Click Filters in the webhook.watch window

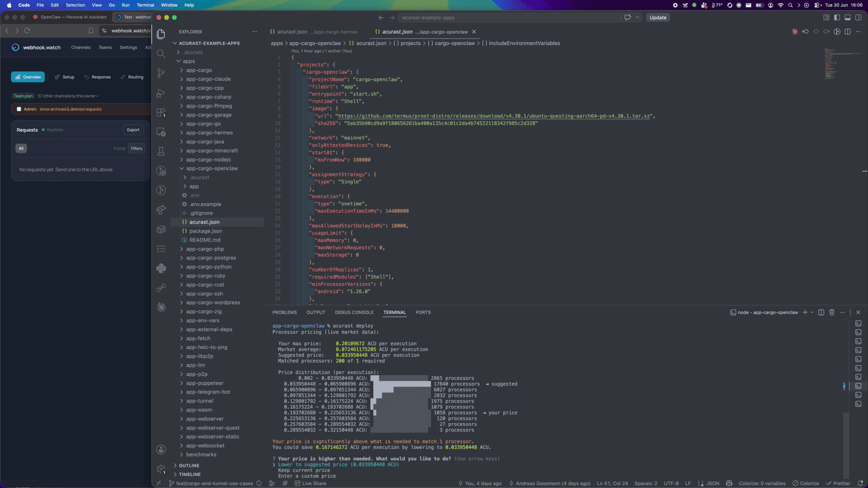[137, 148]
